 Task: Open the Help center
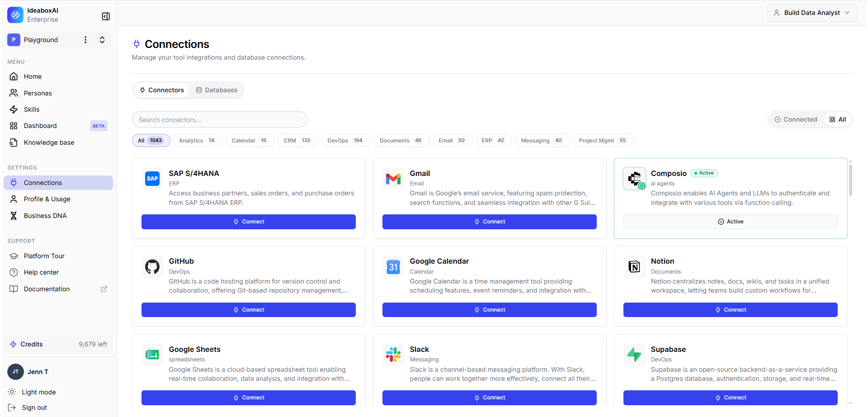58,272
